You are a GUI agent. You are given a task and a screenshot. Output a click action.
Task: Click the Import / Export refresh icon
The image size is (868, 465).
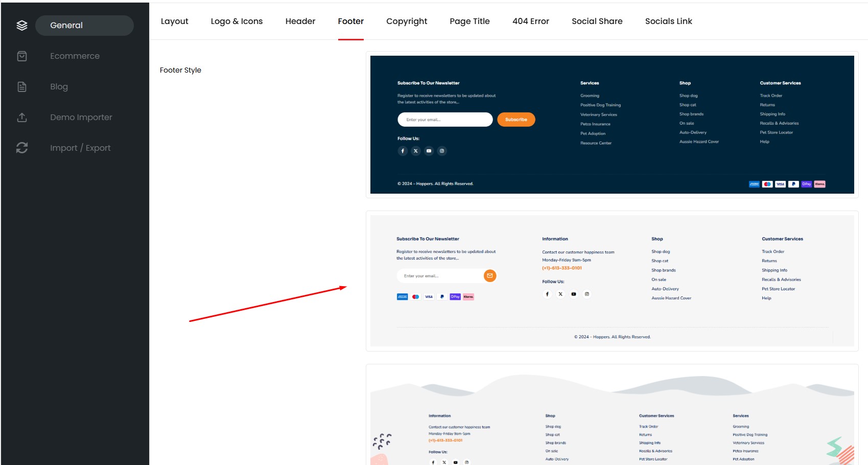click(x=22, y=148)
